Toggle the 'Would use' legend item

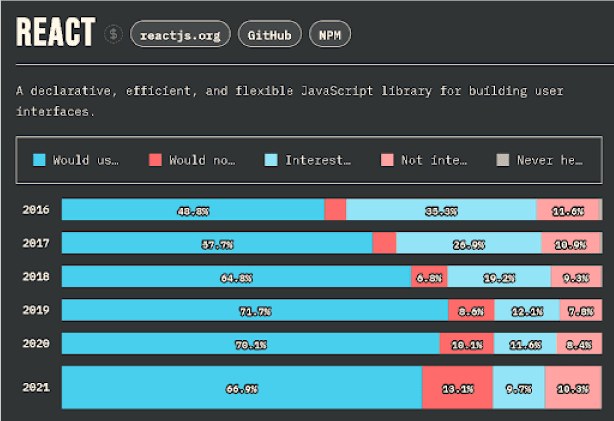(x=76, y=160)
